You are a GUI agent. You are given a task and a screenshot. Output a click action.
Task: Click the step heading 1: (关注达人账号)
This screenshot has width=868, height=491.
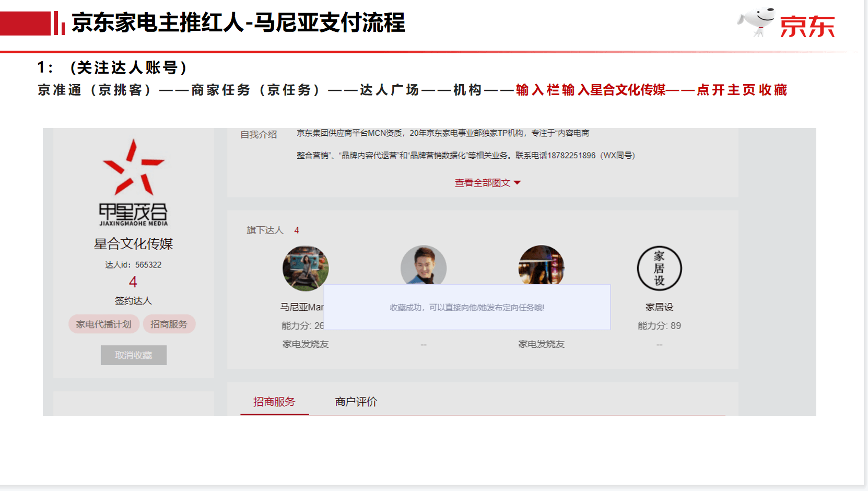pyautogui.click(x=113, y=68)
